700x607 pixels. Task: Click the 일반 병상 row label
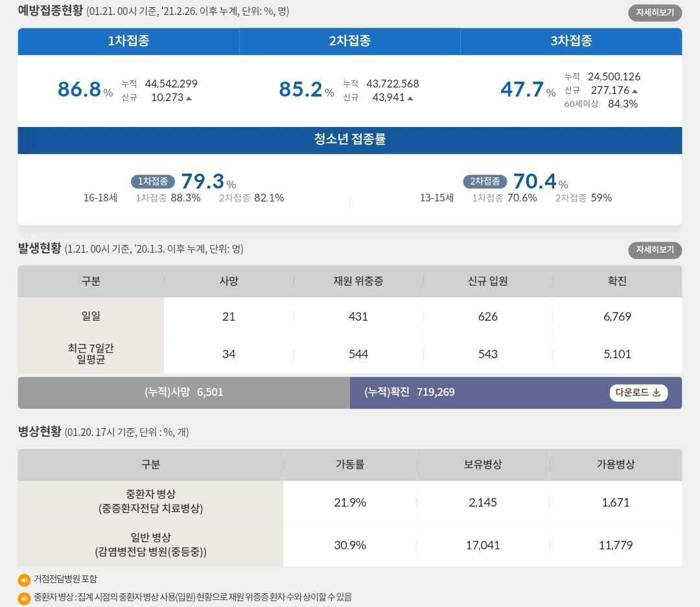(150, 545)
